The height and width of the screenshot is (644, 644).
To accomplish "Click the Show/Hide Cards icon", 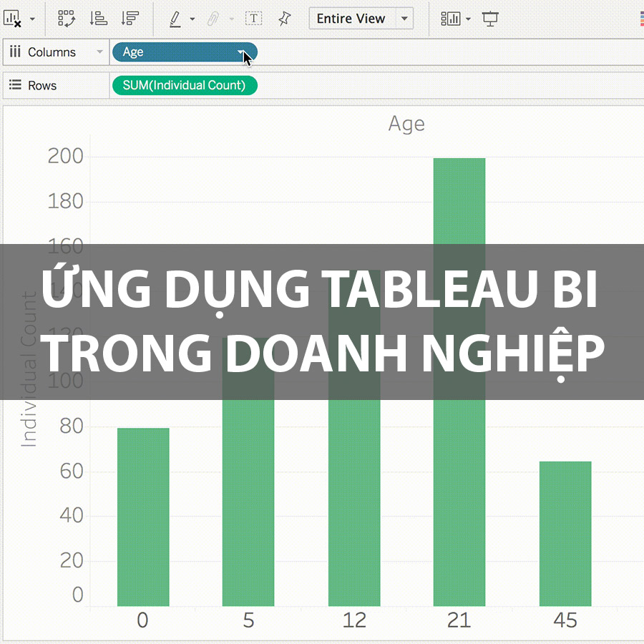I will click(451, 19).
